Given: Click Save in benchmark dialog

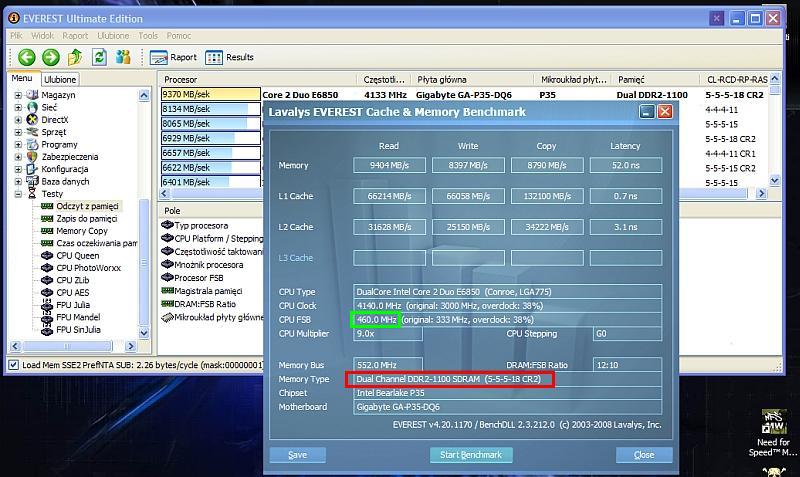Looking at the screenshot, I should coord(297,455).
